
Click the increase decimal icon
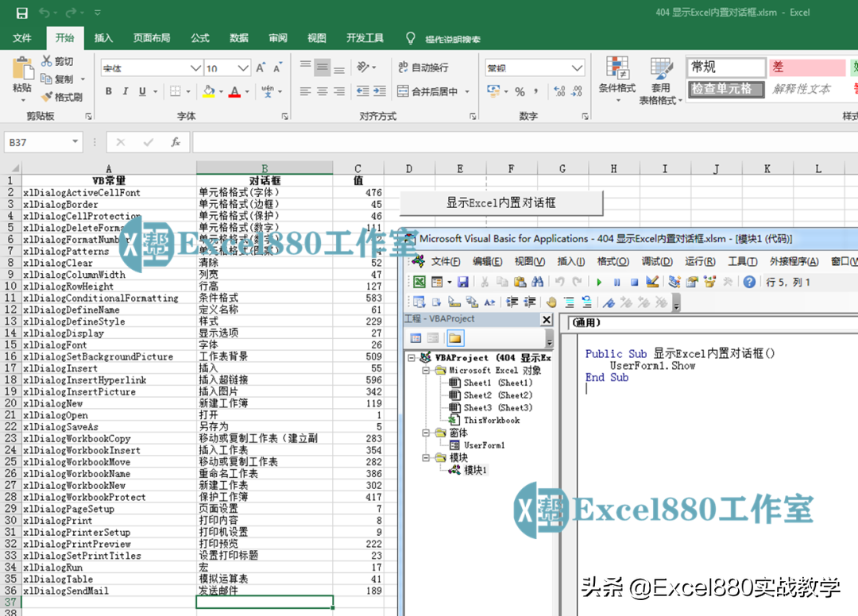coord(559,92)
